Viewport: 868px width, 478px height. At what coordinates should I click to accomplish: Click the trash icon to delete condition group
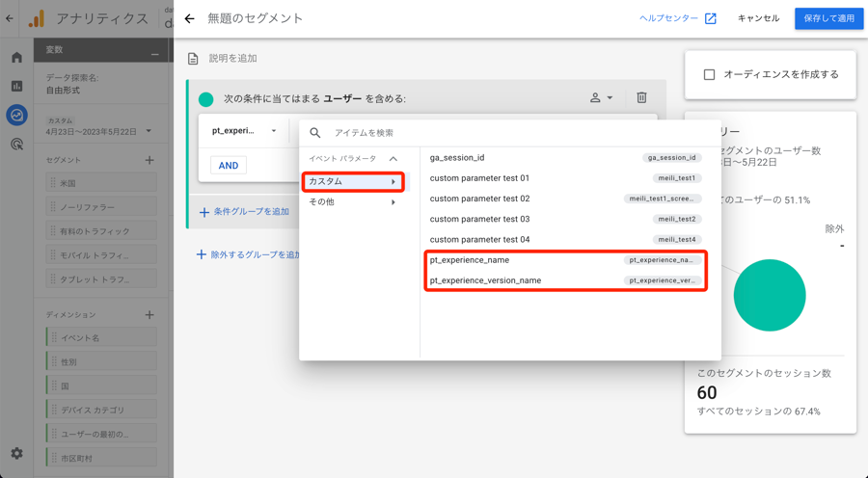point(641,97)
